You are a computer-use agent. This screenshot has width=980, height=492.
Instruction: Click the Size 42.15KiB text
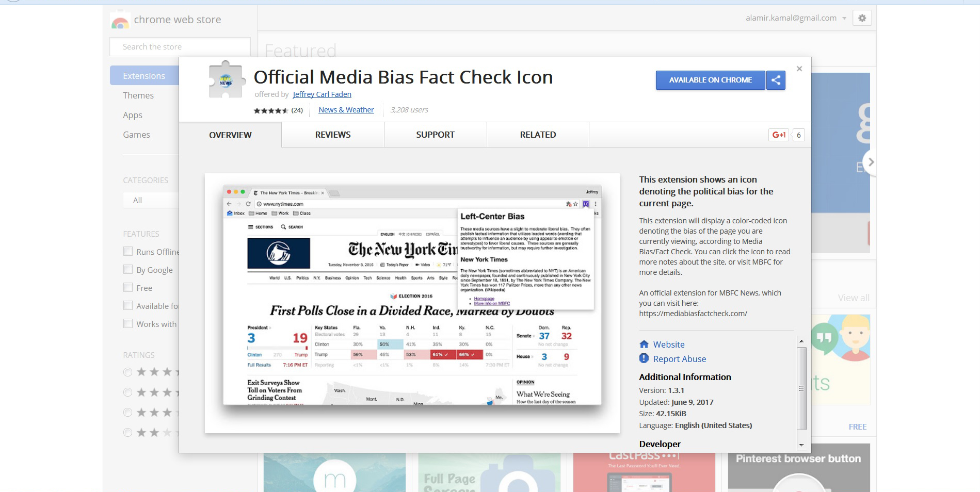pos(663,414)
